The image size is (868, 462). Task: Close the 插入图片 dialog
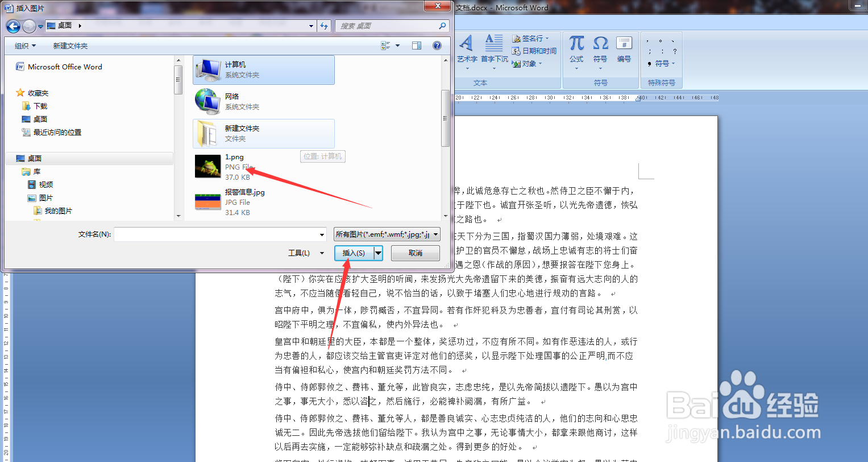coord(438,6)
